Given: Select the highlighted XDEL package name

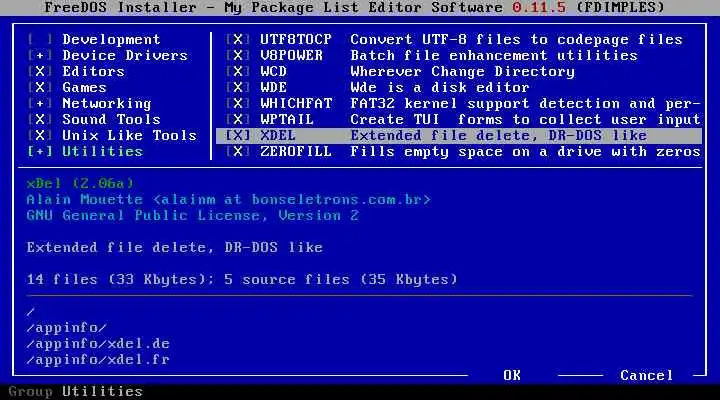Looking at the screenshot, I should tap(278, 136).
